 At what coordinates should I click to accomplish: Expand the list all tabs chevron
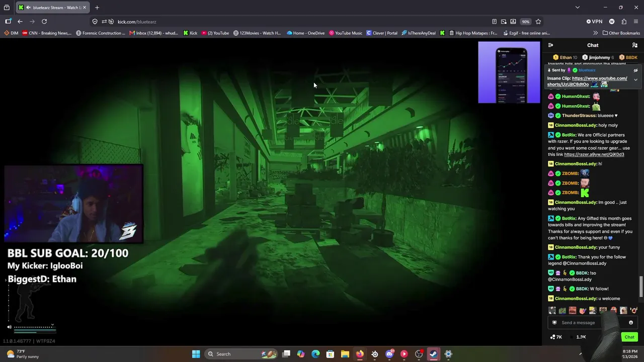coord(577,8)
